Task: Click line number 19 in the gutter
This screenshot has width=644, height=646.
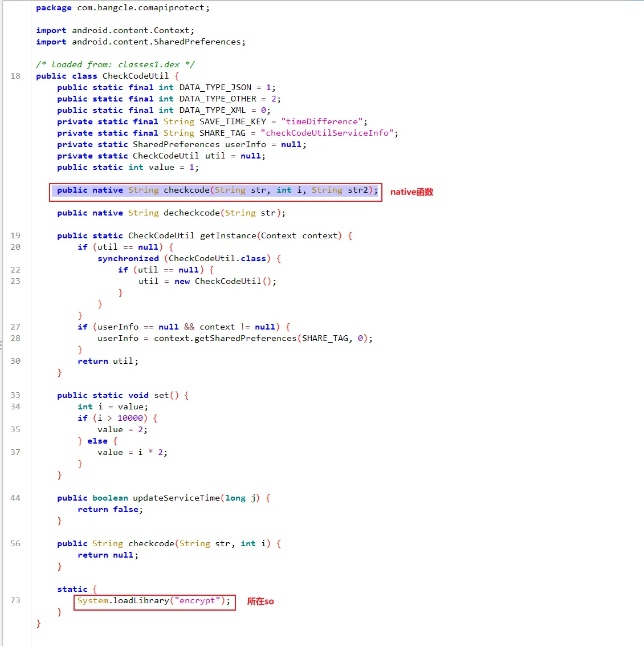Action: [x=15, y=235]
